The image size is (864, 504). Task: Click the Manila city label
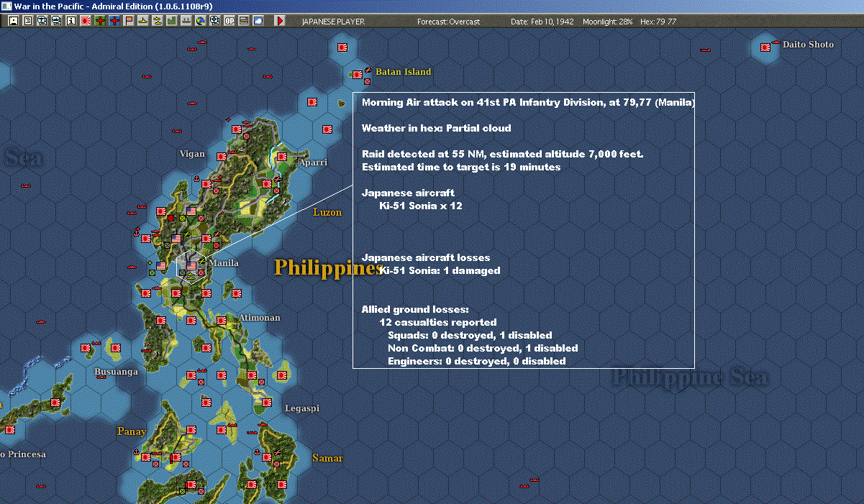[224, 263]
